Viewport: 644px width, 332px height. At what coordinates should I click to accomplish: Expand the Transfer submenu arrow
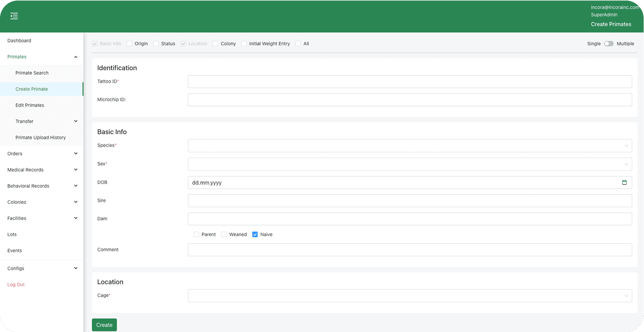76,121
